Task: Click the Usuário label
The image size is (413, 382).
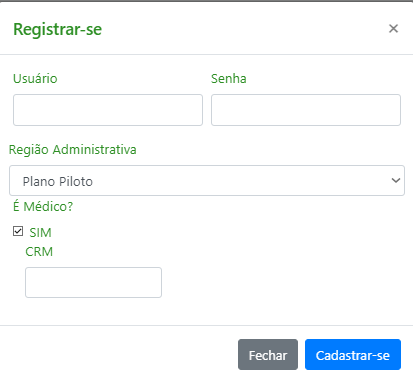Action: pyautogui.click(x=35, y=79)
